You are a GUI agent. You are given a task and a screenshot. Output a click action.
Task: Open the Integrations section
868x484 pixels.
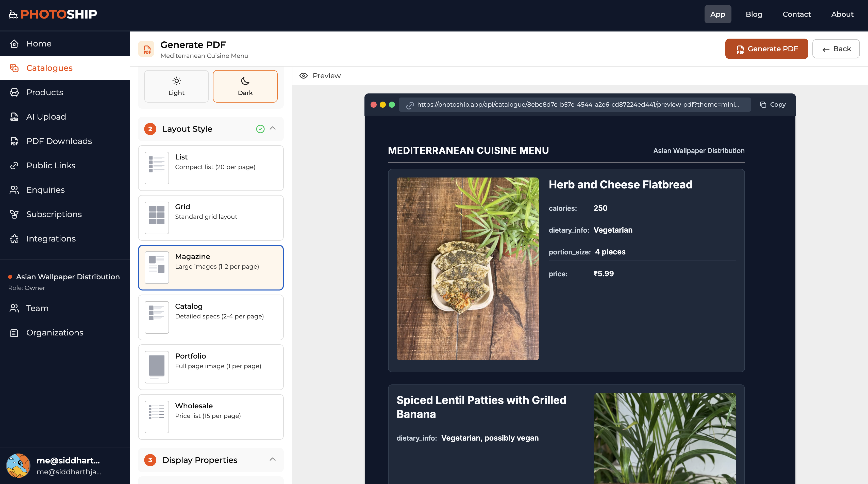[x=51, y=238]
